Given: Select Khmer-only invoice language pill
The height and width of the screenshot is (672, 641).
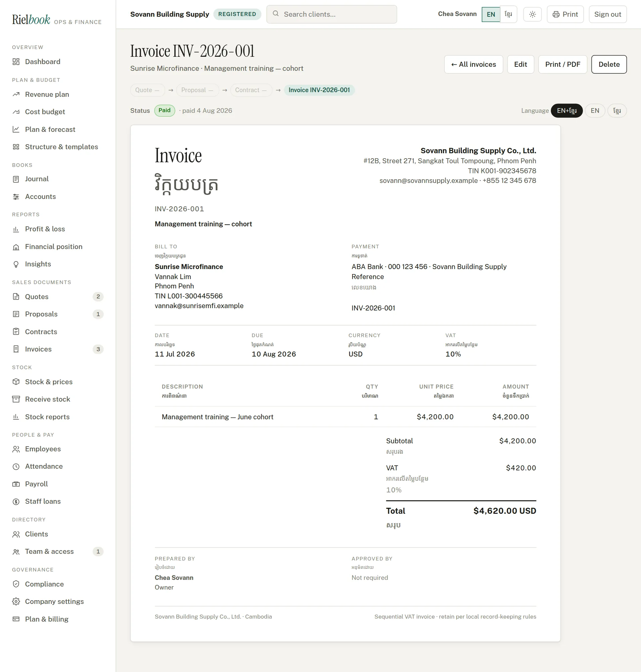Looking at the screenshot, I should [x=617, y=111].
